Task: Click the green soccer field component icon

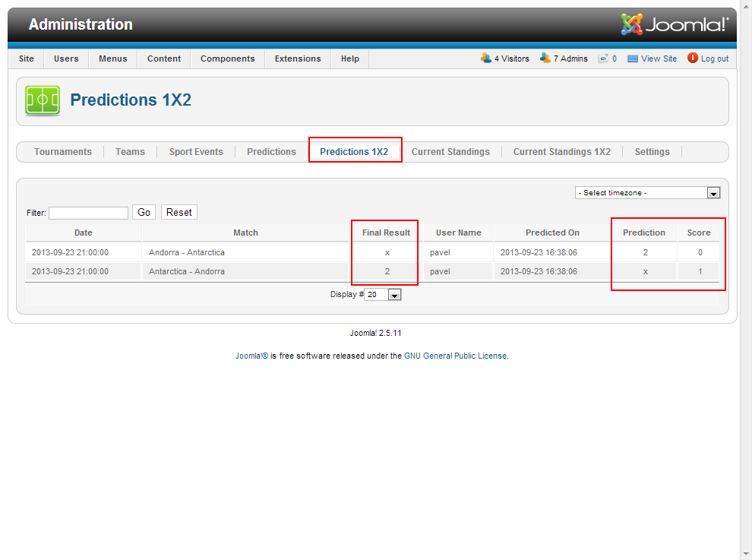Action: 43,100
